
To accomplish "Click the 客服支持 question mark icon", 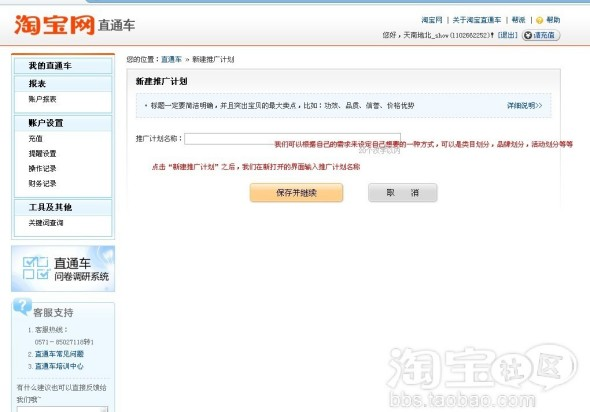I will point(23,306).
